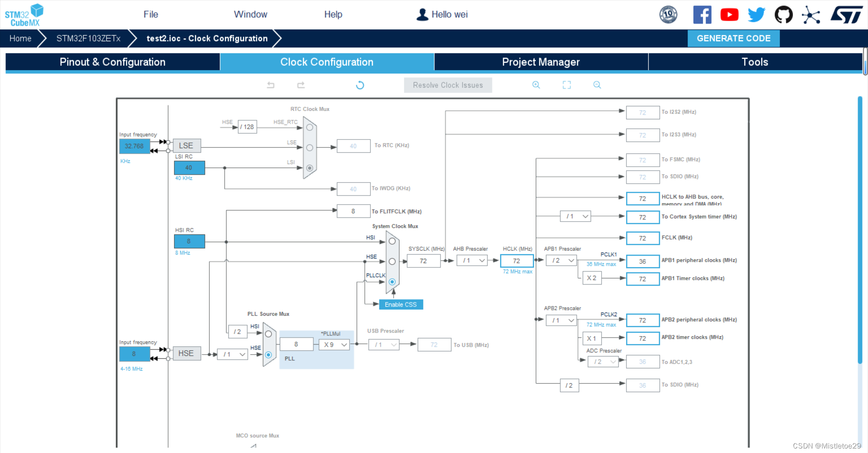Viewport: 868px width, 453px height.
Task: Open the GitHub icon
Action: pyautogui.click(x=783, y=15)
